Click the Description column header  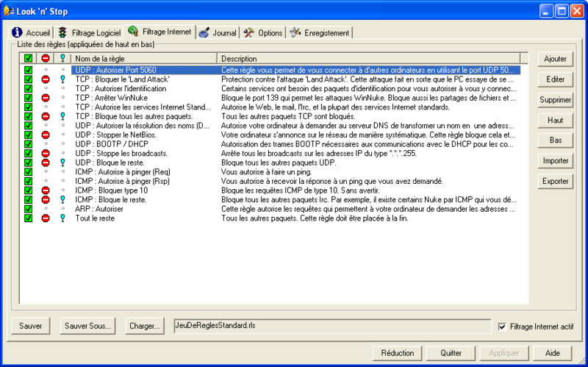369,59
